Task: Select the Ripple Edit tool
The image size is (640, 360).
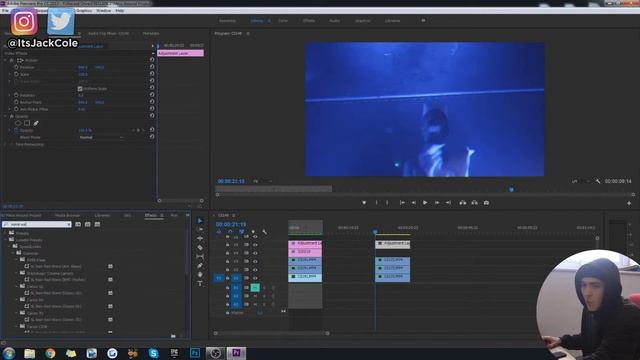Action: (x=200, y=238)
